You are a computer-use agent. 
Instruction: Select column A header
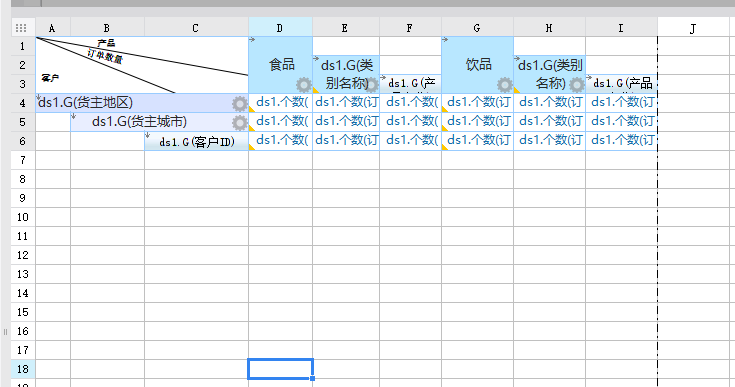coord(53,28)
